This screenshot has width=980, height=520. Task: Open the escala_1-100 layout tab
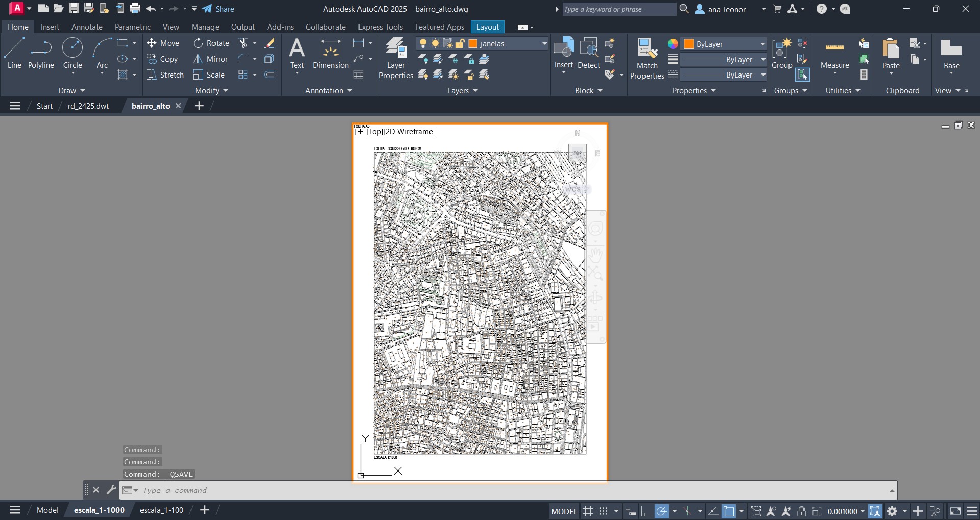click(x=161, y=510)
